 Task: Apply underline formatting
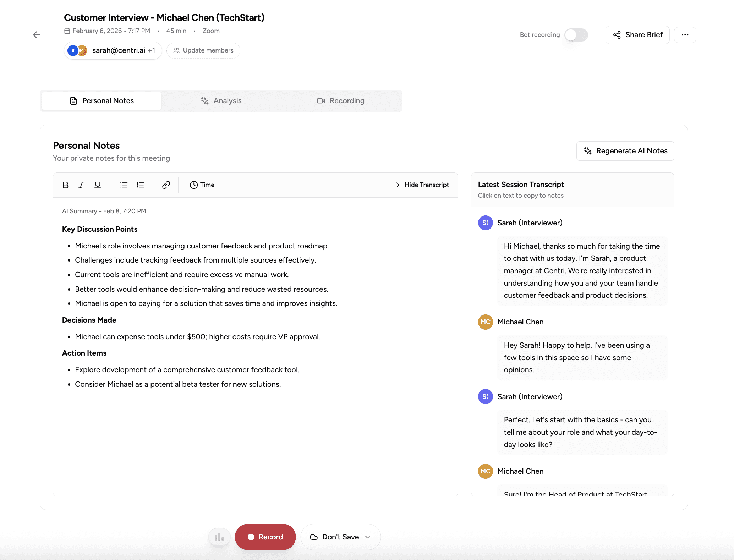97,185
